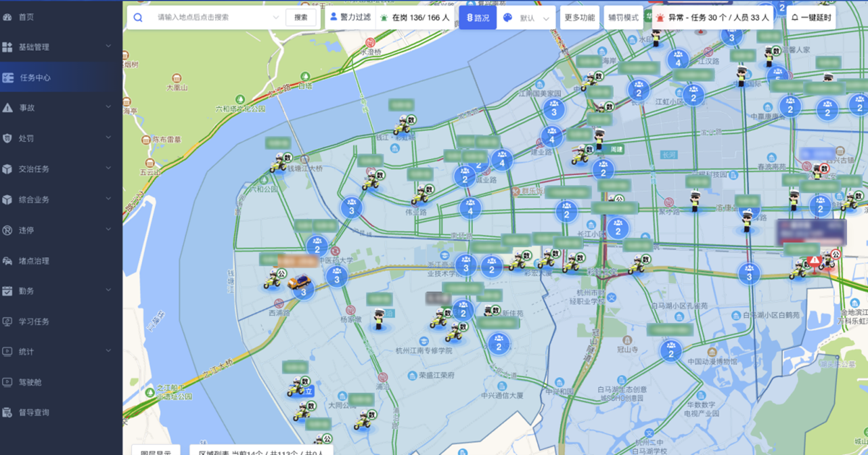Screen dimensions: 868x455
Task: Click the 一键延时 button
Action: pyautogui.click(x=811, y=18)
